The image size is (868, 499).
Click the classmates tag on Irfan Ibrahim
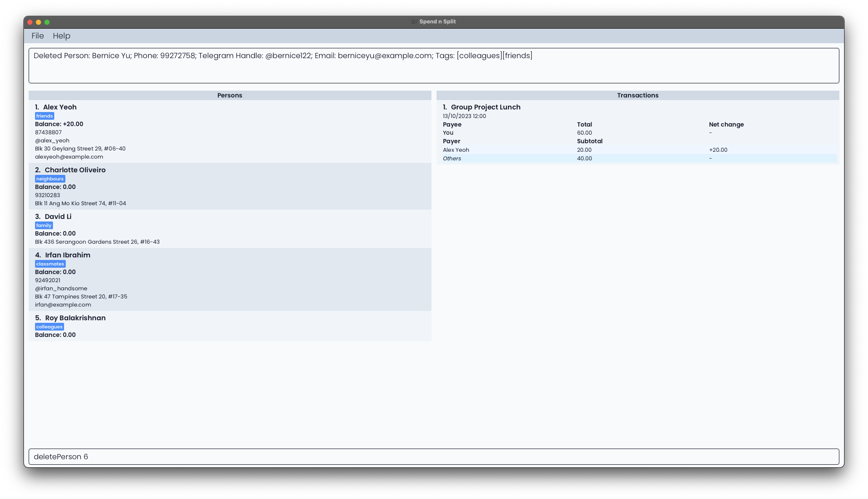click(50, 264)
